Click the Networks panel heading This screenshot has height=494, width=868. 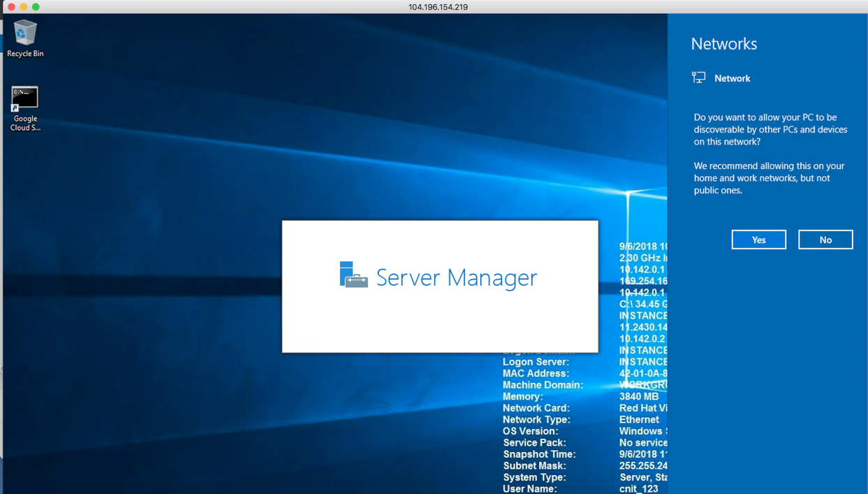click(x=723, y=43)
